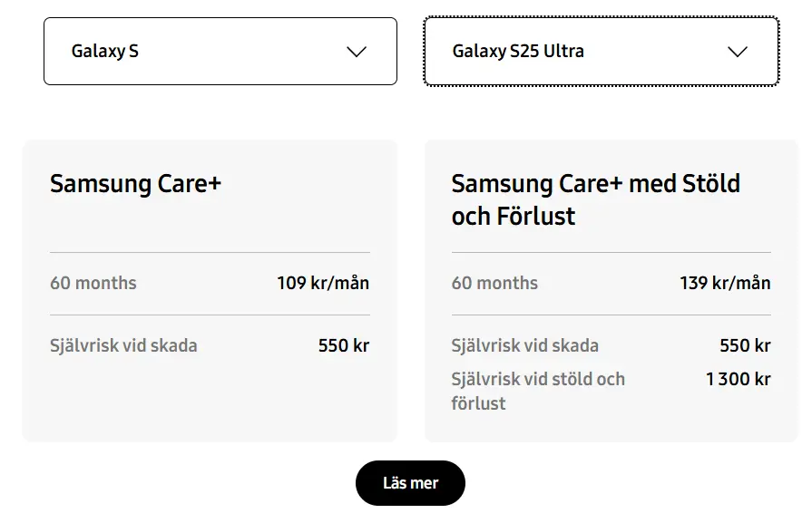The image size is (812, 523).
Task: Click 550 kr in the Stöld och Förlust card
Action: [745, 345]
